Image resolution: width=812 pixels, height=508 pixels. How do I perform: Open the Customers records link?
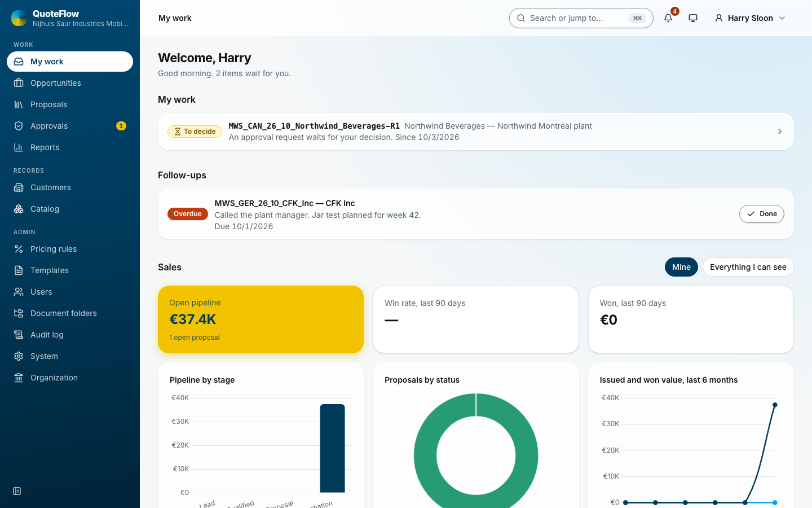(x=70, y=187)
